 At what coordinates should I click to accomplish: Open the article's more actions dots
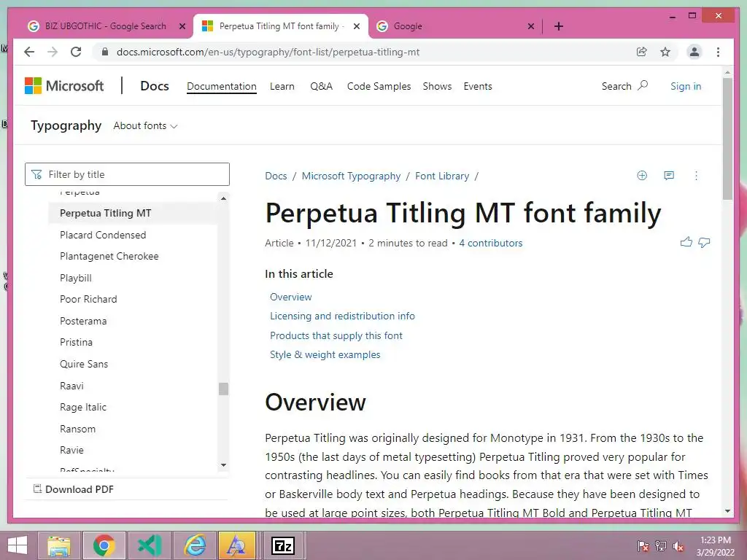coord(696,176)
